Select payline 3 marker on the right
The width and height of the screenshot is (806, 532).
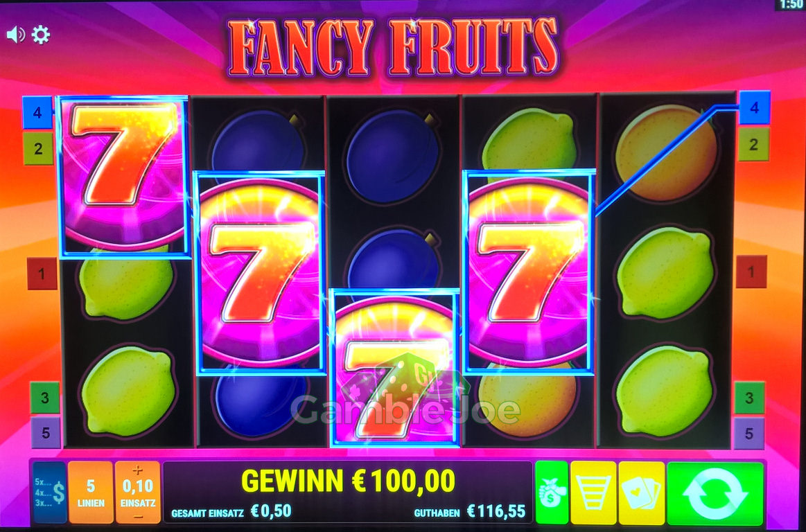point(749,398)
